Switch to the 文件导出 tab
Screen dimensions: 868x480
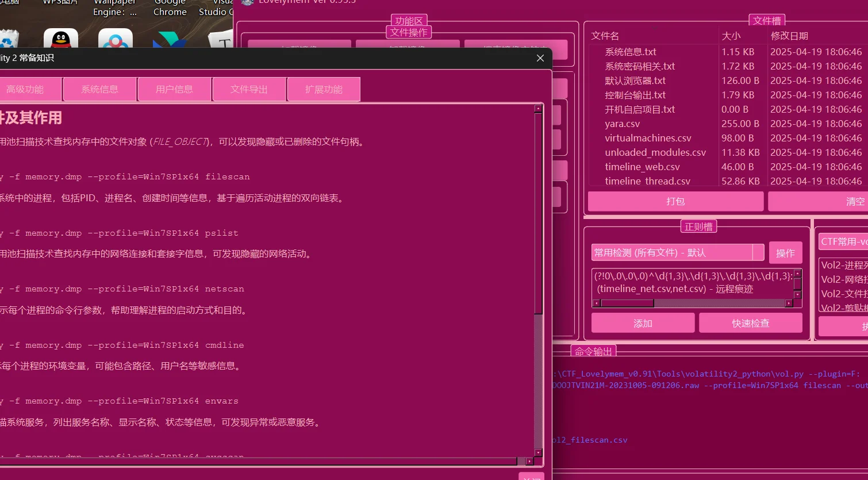pos(249,89)
